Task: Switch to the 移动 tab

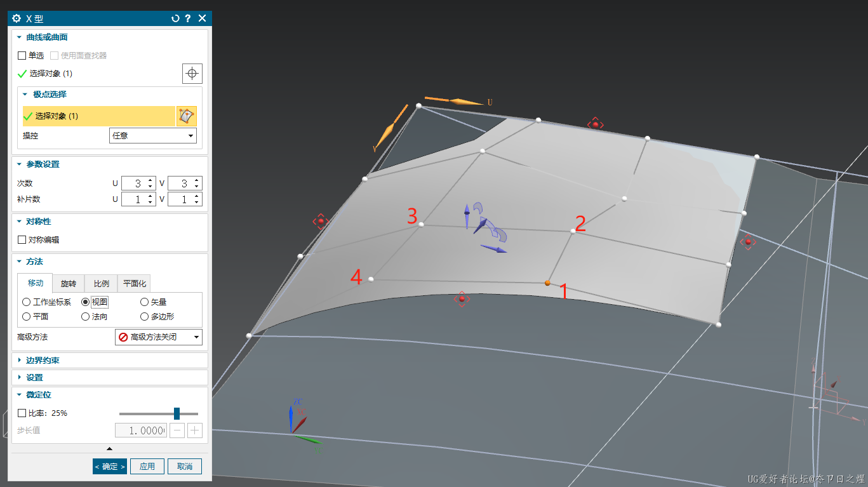Action: (x=35, y=283)
